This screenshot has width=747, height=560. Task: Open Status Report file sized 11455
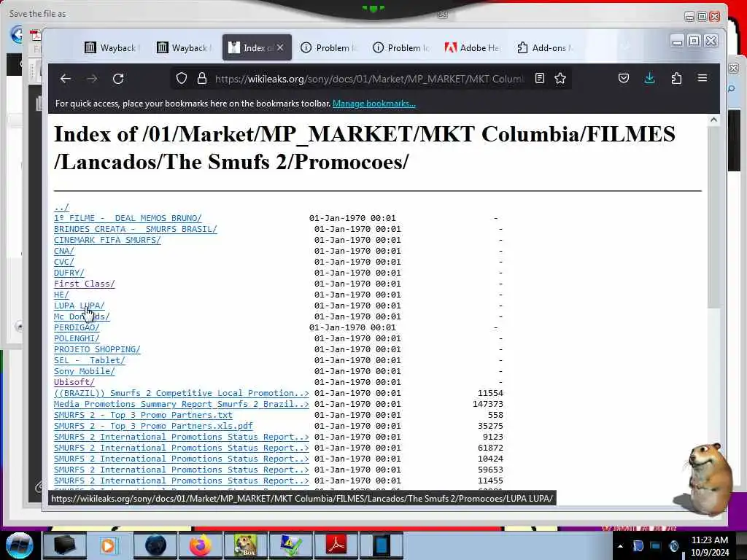click(x=182, y=481)
